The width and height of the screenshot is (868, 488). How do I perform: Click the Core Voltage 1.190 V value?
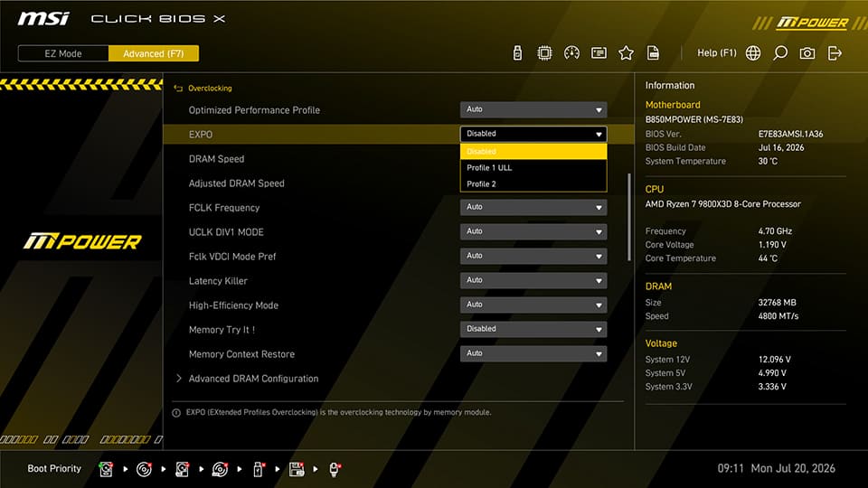tap(772, 245)
